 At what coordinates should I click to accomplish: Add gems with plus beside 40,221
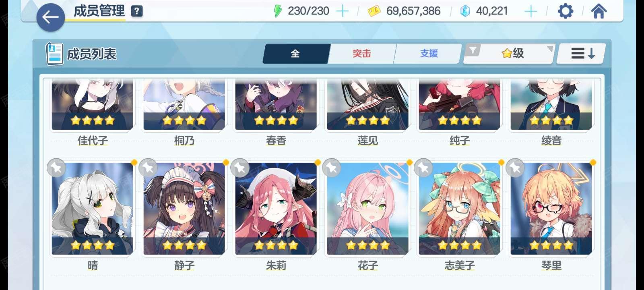(x=530, y=11)
